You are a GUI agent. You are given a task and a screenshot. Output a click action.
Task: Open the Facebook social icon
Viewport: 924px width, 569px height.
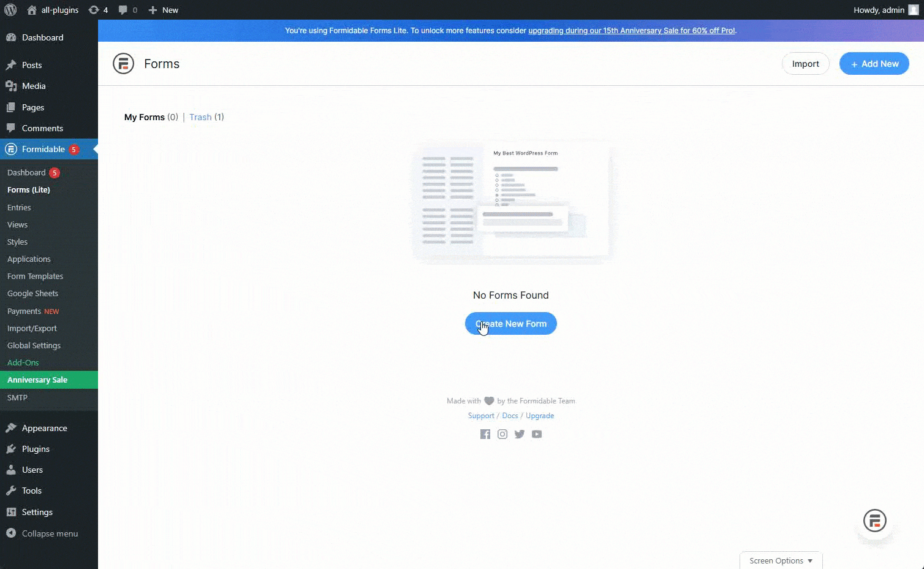point(485,434)
